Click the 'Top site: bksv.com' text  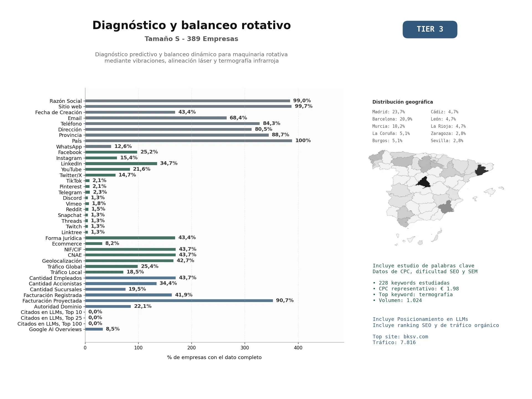[x=400, y=337]
